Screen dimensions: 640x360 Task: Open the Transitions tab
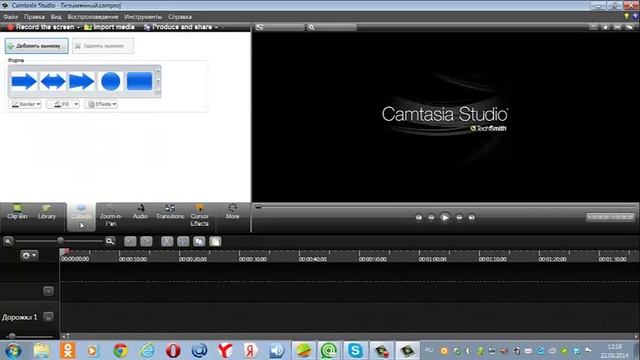(x=170, y=212)
